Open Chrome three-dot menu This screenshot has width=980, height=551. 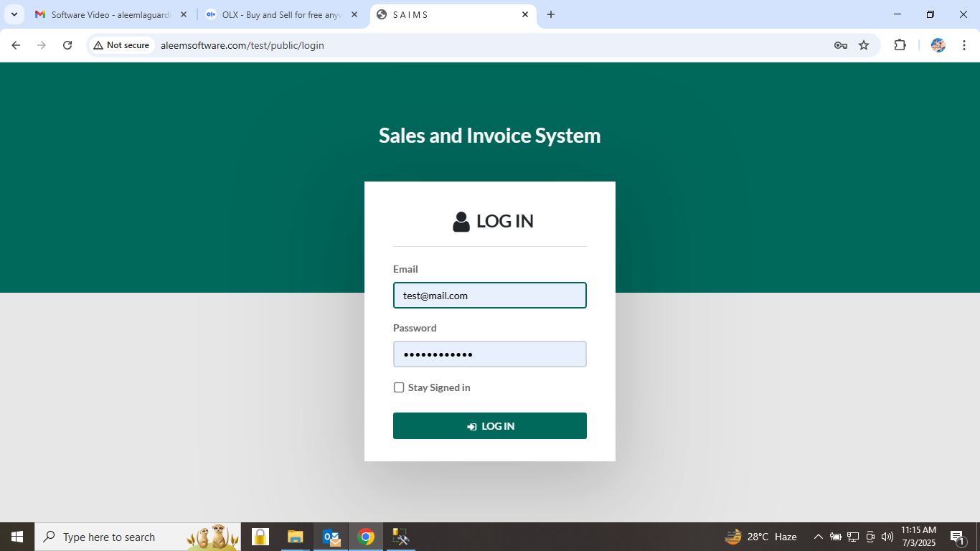[964, 45]
